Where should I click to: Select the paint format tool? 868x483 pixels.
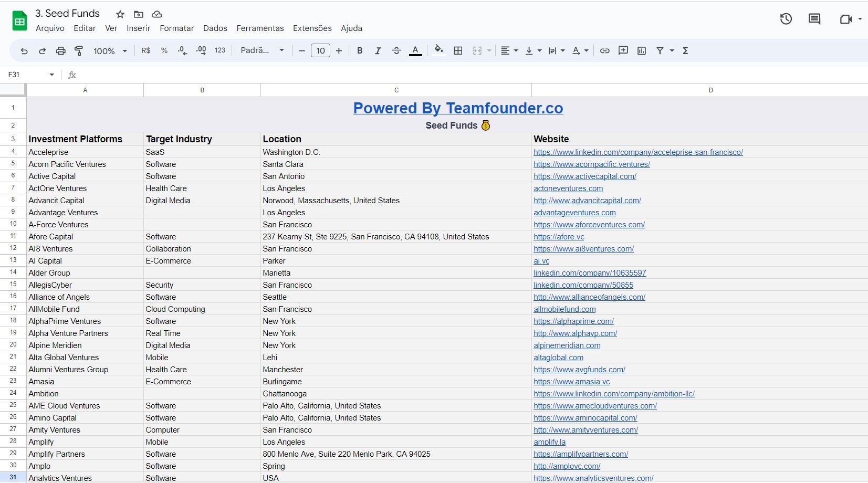[79, 51]
